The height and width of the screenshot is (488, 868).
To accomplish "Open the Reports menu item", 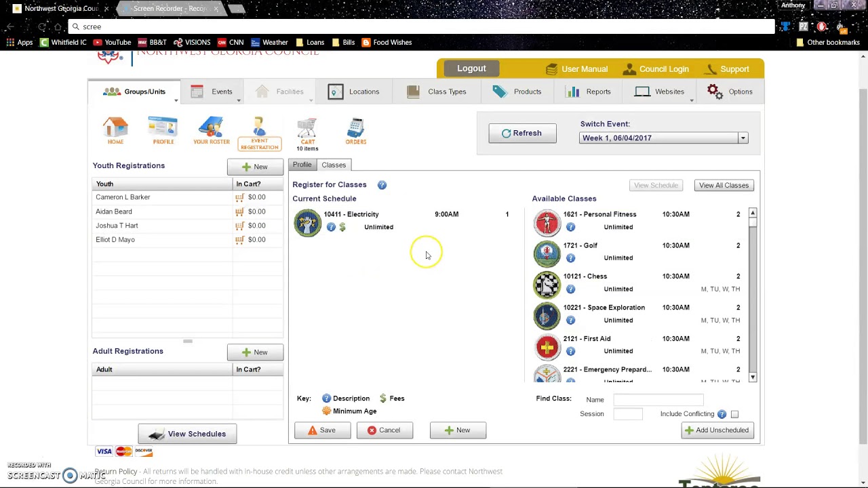I will [x=589, y=91].
